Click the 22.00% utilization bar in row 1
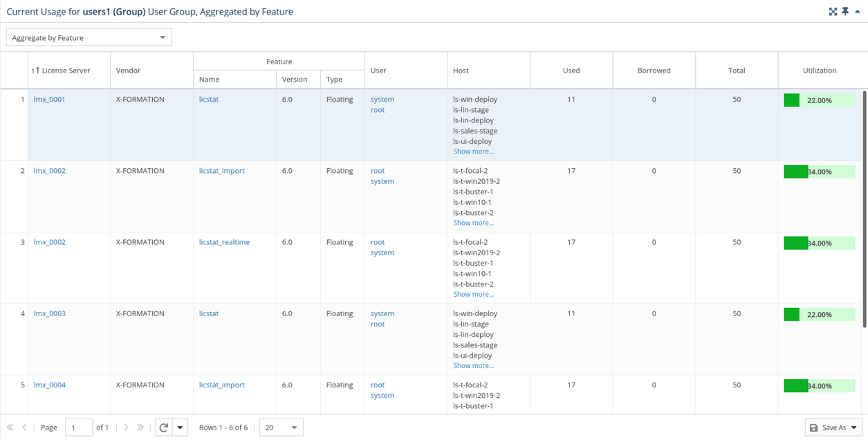Screen dimensions: 868x440 tap(820, 100)
